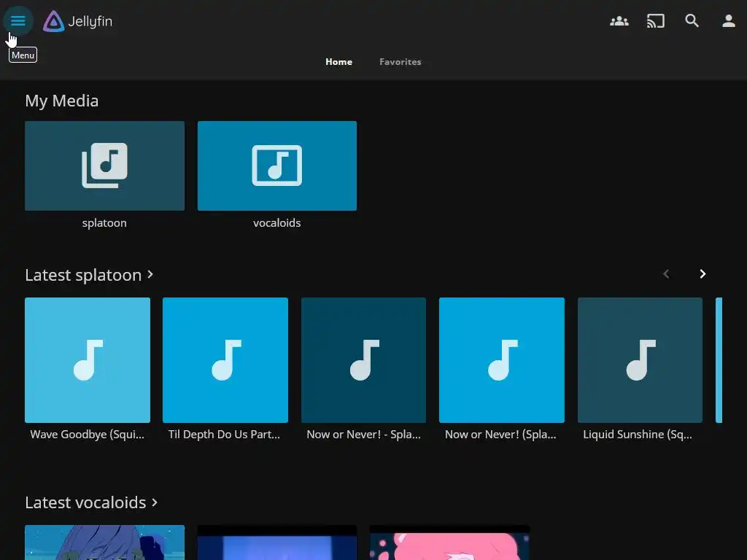Open the Search magnifier icon

pyautogui.click(x=692, y=21)
